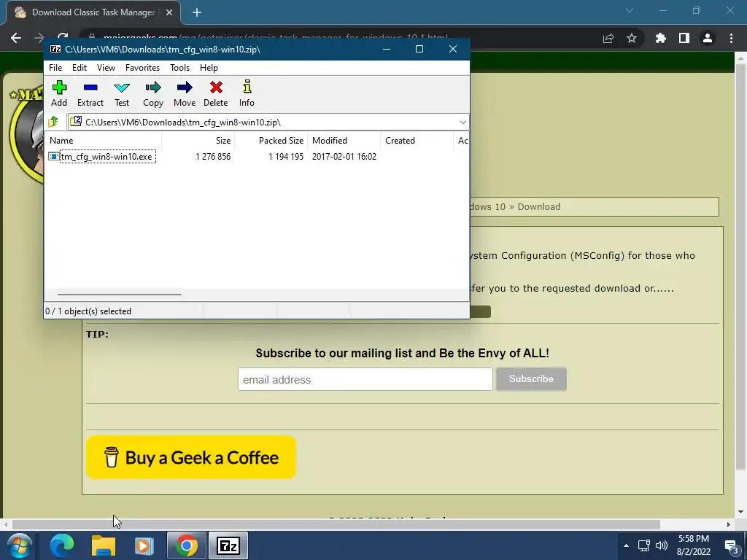Open the View menu in 7-Zip

106,68
